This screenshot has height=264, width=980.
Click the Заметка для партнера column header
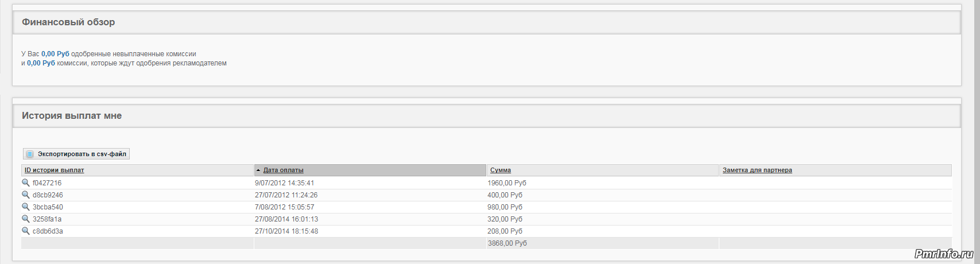click(x=757, y=170)
